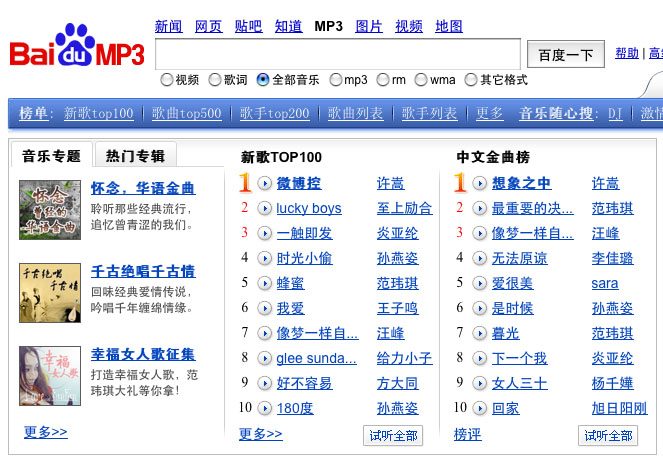Play the song 无法原谅
The height and width of the screenshot is (462, 663).
tap(479, 258)
